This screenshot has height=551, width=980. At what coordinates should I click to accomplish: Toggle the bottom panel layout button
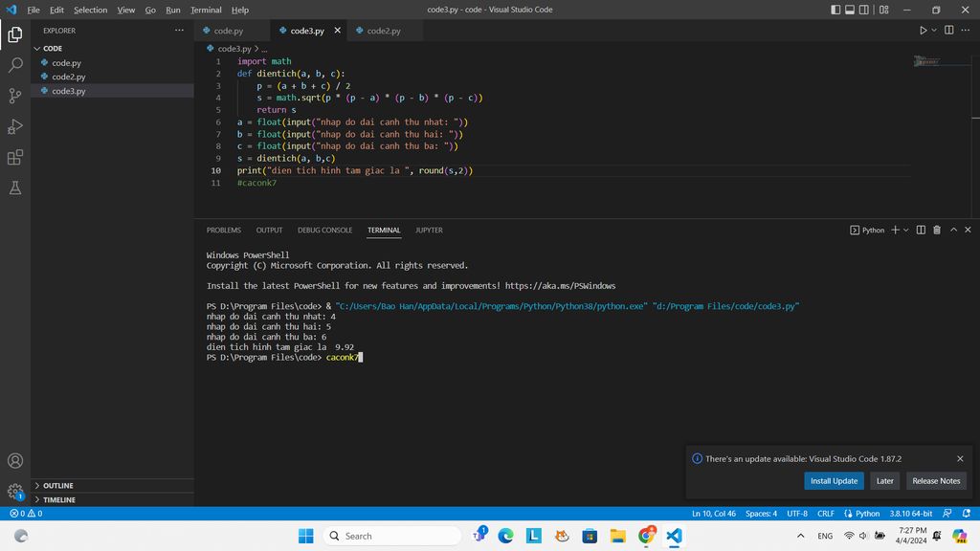[x=850, y=10]
